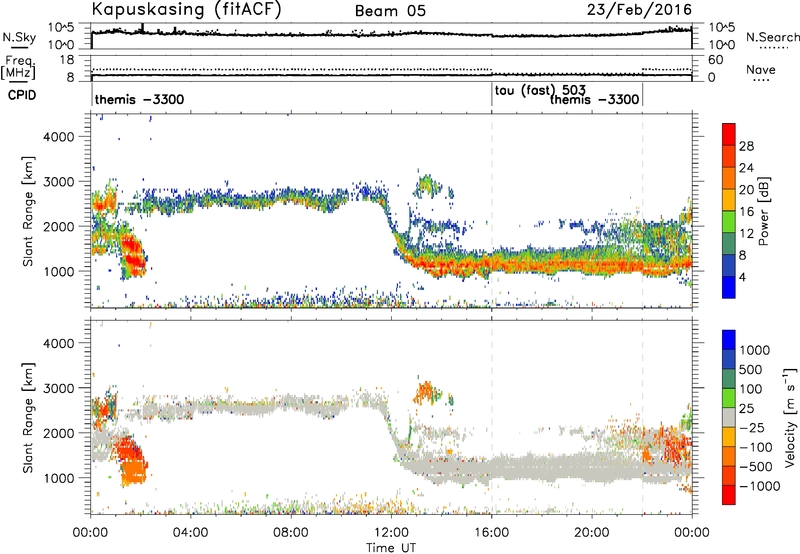Image resolution: width=800 pixels, height=554 pixels.
Task: Click the date '23/Feb/2016'
Action: 639,10
